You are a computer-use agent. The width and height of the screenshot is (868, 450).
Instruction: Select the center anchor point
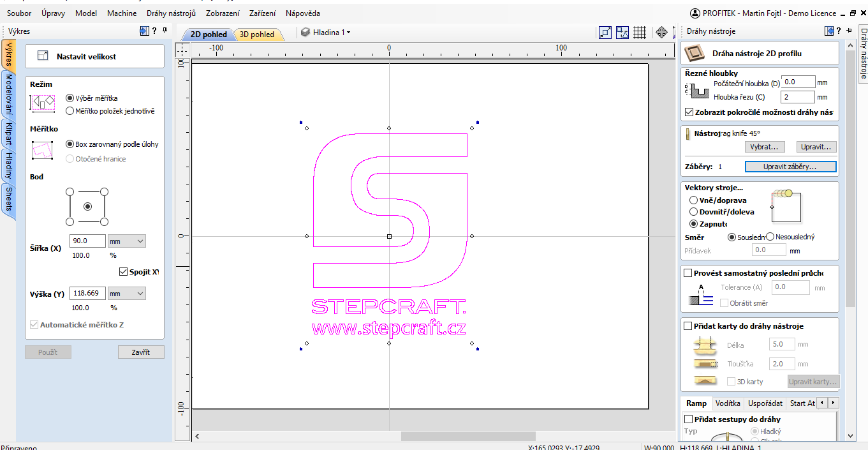point(87,206)
